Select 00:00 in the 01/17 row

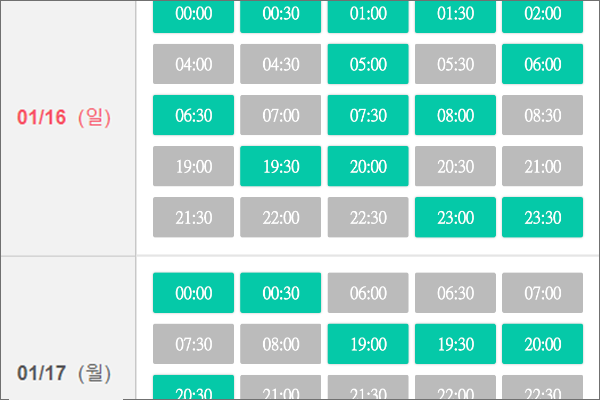[x=193, y=293]
